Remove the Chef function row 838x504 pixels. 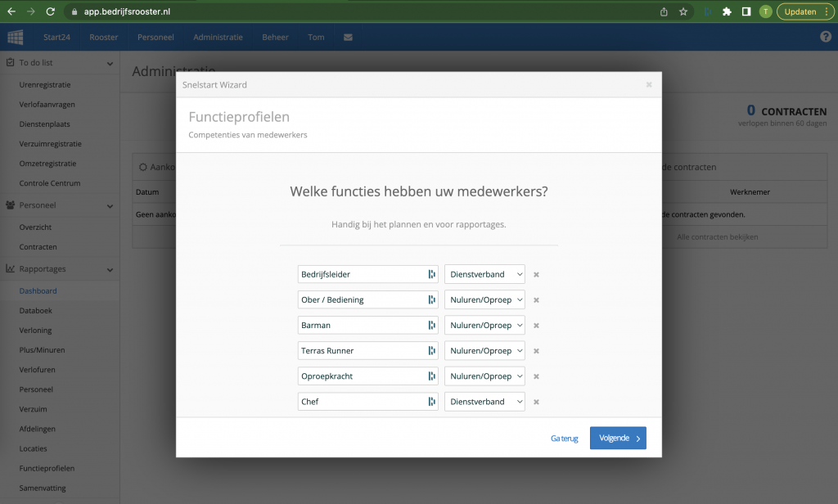(536, 402)
